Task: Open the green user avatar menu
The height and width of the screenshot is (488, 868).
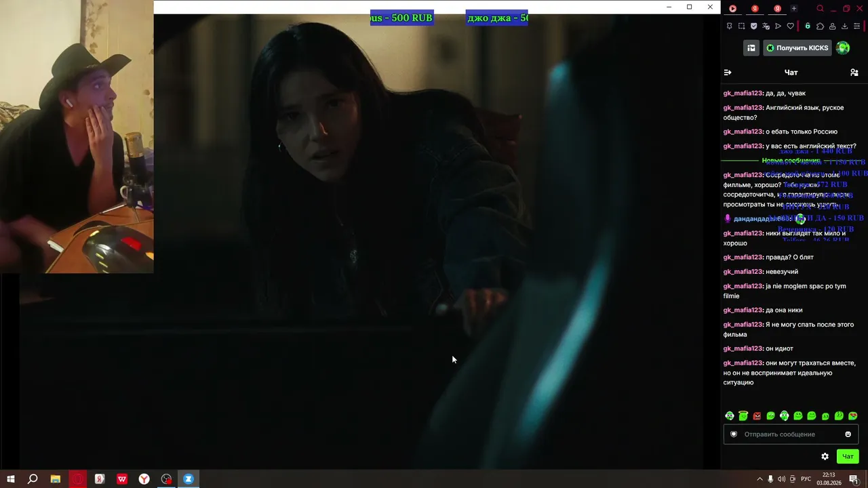Action: click(843, 48)
